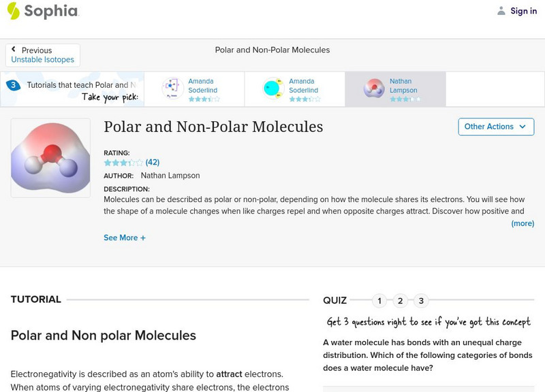The height and width of the screenshot is (392, 545).
Task: Select quiz step 2 circle
Action: click(401, 299)
